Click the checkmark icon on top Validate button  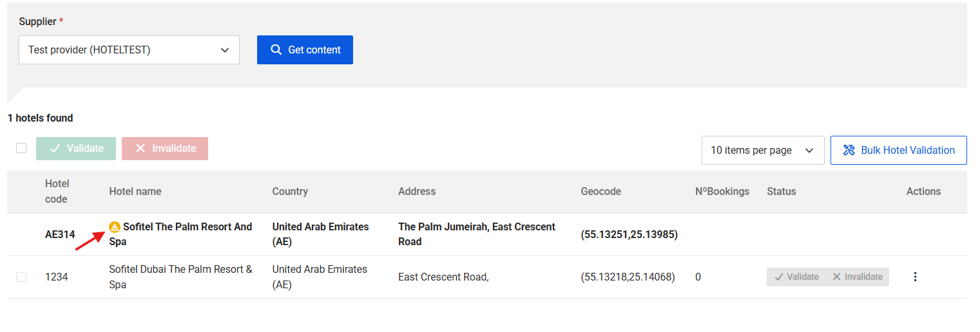(x=55, y=149)
